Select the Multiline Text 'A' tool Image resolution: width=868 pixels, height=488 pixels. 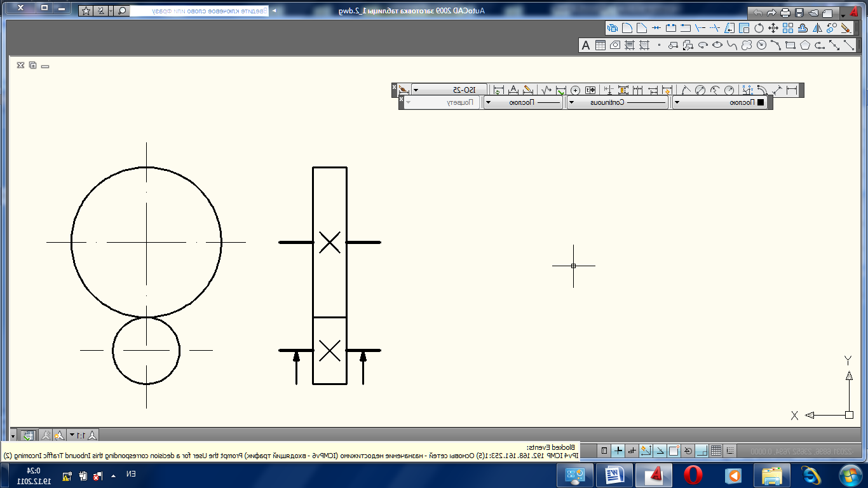pos(586,44)
